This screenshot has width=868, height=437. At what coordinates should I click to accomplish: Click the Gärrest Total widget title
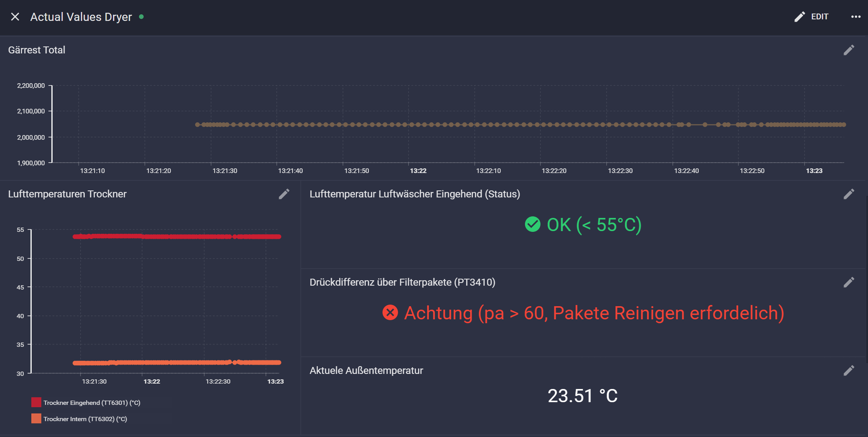coord(37,50)
